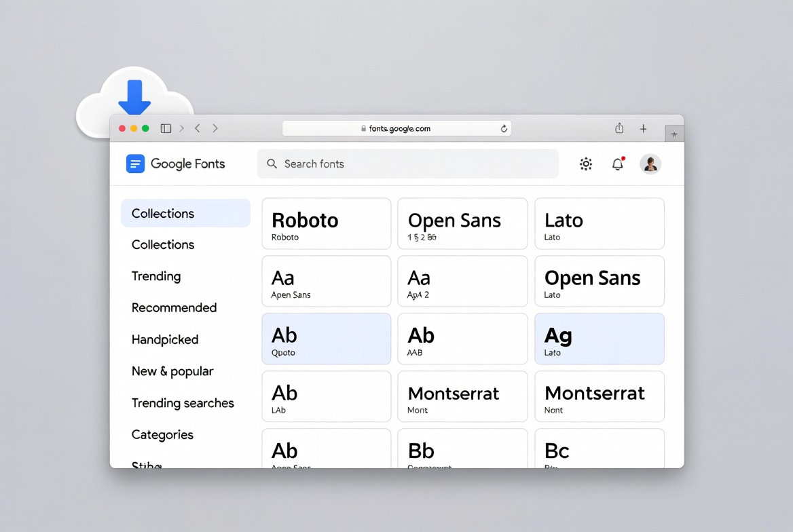Screen dimensions: 793x532
Task: Select the Ag card labeled Lato
Action: [600, 339]
